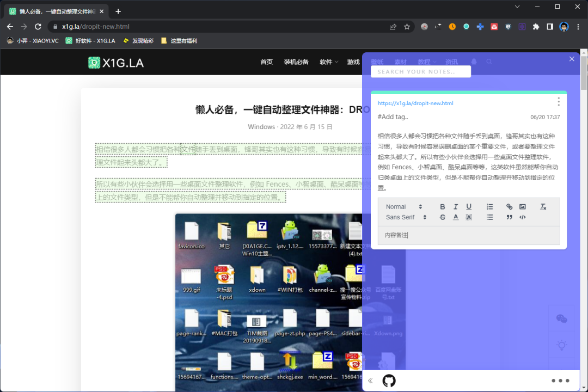
Task: Click the lightbulb icon on the right edge
Action: tap(563, 345)
